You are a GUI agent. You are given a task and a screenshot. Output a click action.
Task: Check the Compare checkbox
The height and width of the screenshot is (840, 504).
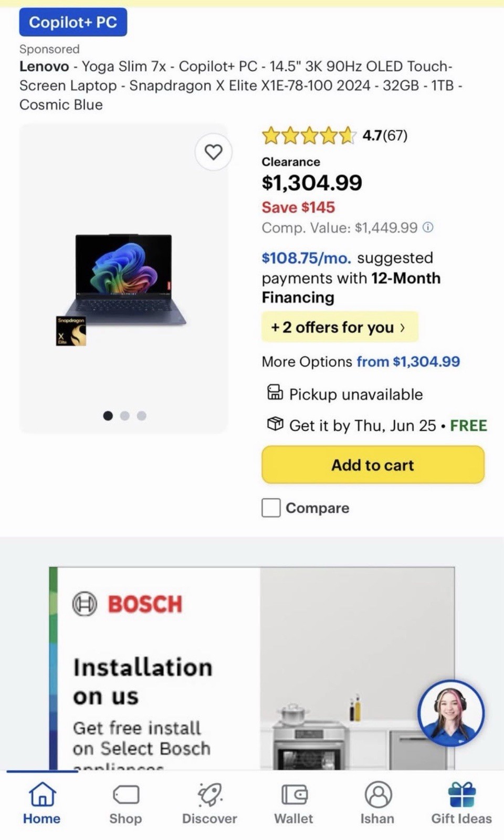click(271, 508)
